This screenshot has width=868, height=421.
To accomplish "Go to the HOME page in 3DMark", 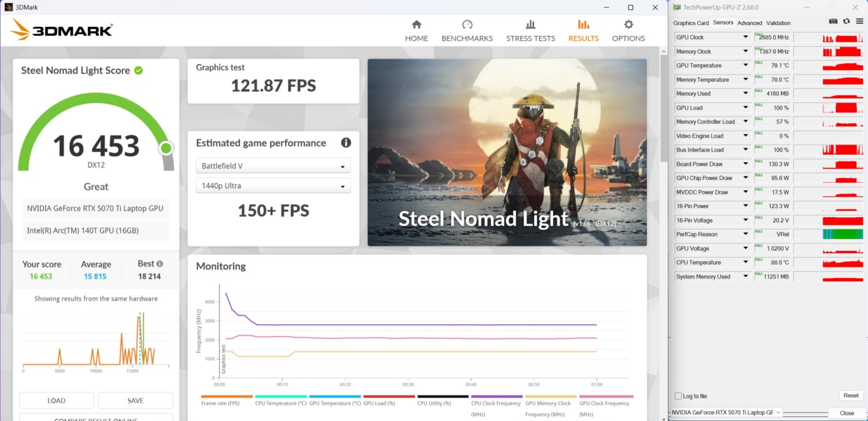I will 417,31.
